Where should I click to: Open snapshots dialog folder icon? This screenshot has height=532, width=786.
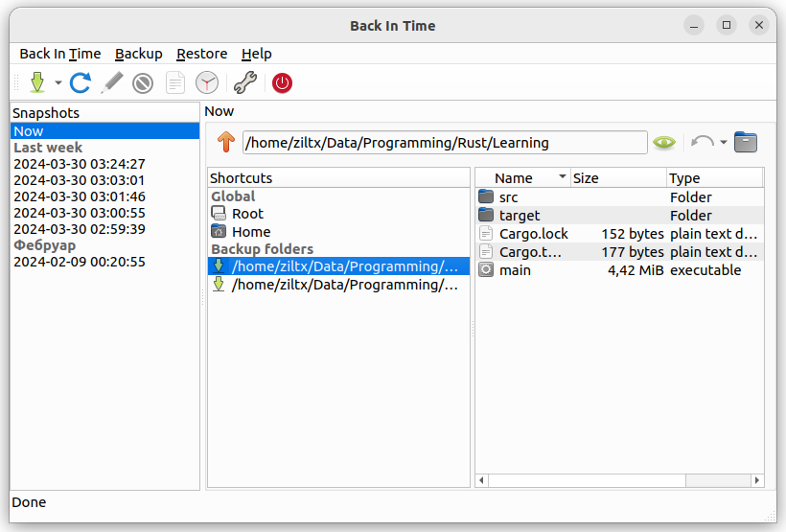click(x=746, y=143)
